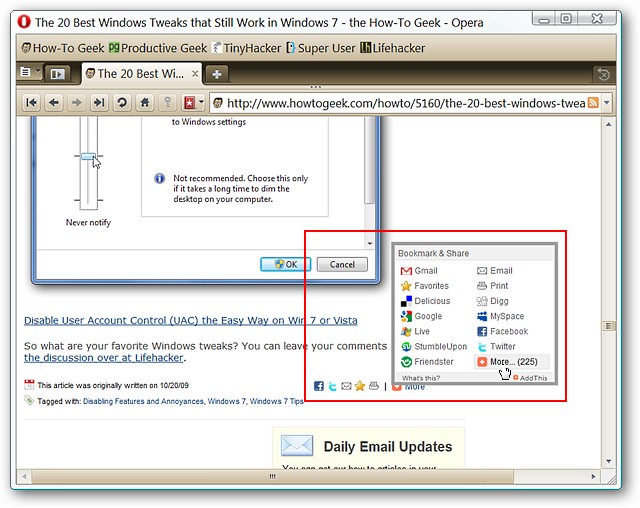Screen dimensions: 640x508
Task: Go to the home page
Action: coord(144,102)
